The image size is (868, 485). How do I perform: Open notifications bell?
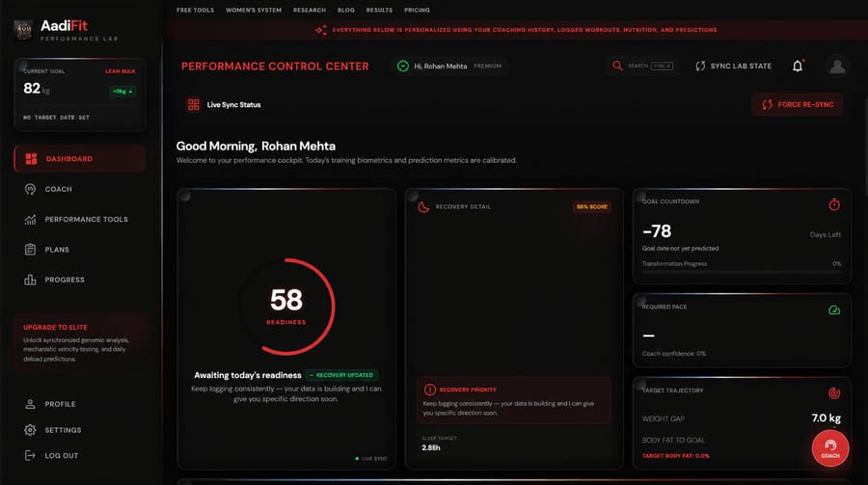click(x=798, y=66)
